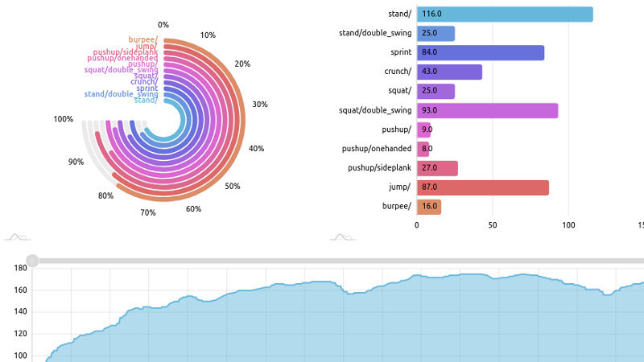Image resolution: width=644 pixels, height=362 pixels.
Task: Click the burpee/ bar showing 16.0
Action: [x=428, y=207]
